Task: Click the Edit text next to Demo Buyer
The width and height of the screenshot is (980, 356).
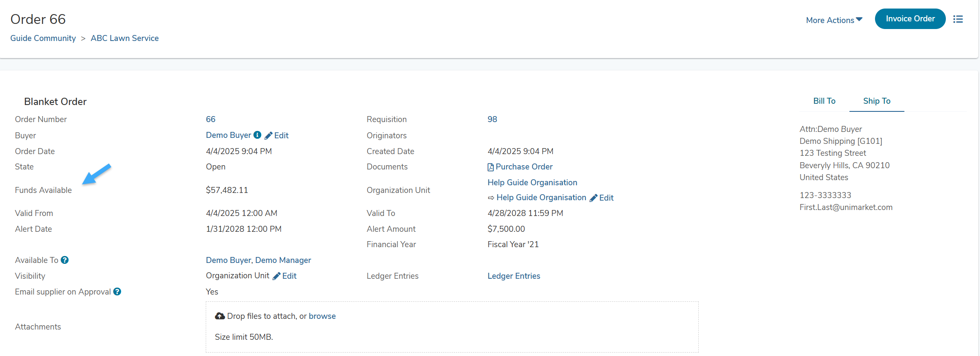Action: coord(281,135)
